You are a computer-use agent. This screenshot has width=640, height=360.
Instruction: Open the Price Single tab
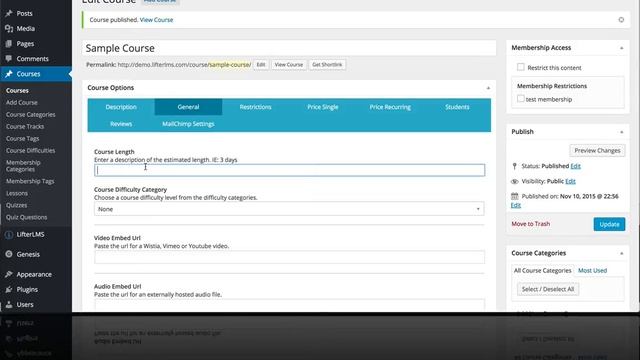pos(322,107)
